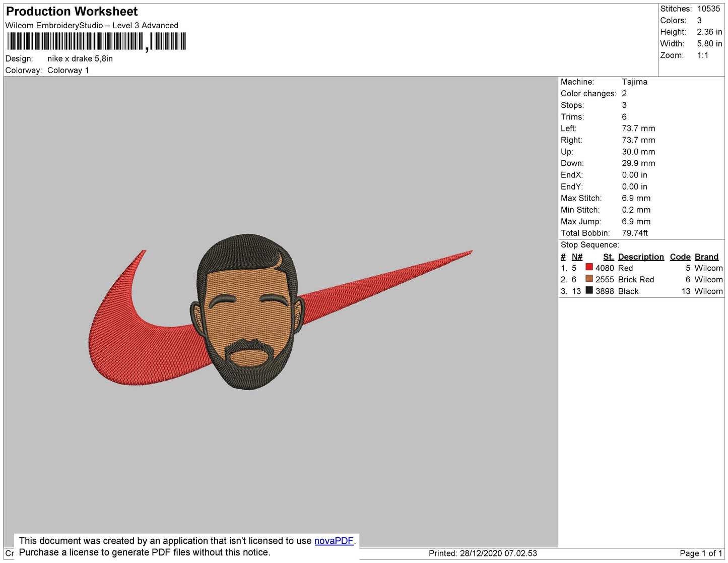Screen dimensions: 728x563
Task: Click the Min Stitch value 0.2 mm
Action: 636,210
